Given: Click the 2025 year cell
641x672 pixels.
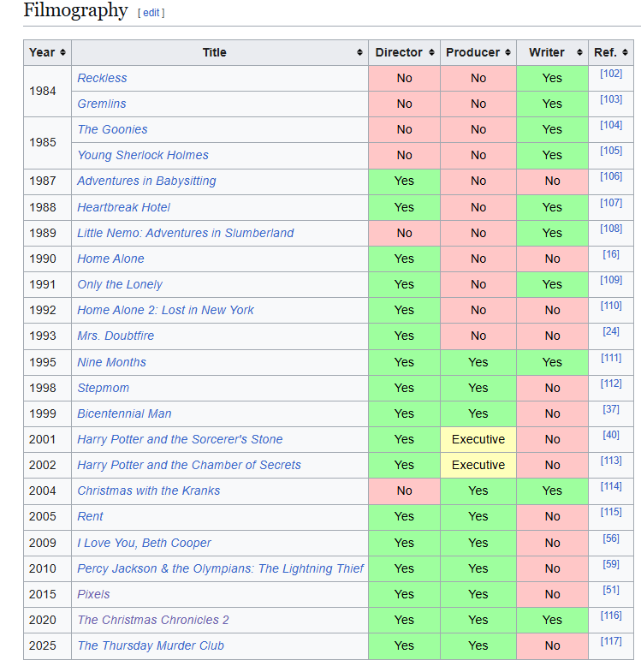Looking at the screenshot, I should [x=47, y=645].
